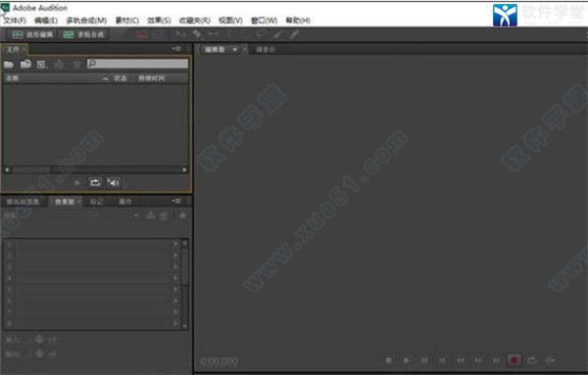The height and width of the screenshot is (375, 588).
Task: Select the Move tool in toolbar
Action: tap(181, 35)
